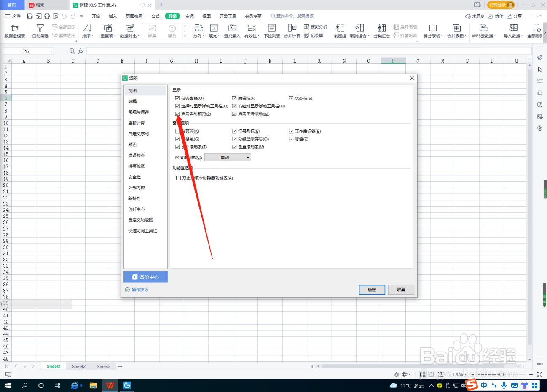The height and width of the screenshot is (392, 547).
Task: Click the print icon in quick access toolbar
Action: click(47, 16)
